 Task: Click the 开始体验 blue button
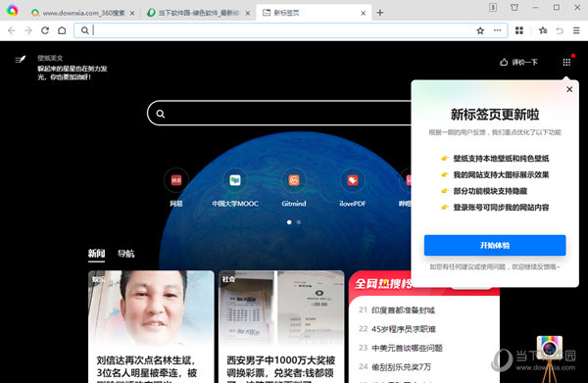click(495, 246)
